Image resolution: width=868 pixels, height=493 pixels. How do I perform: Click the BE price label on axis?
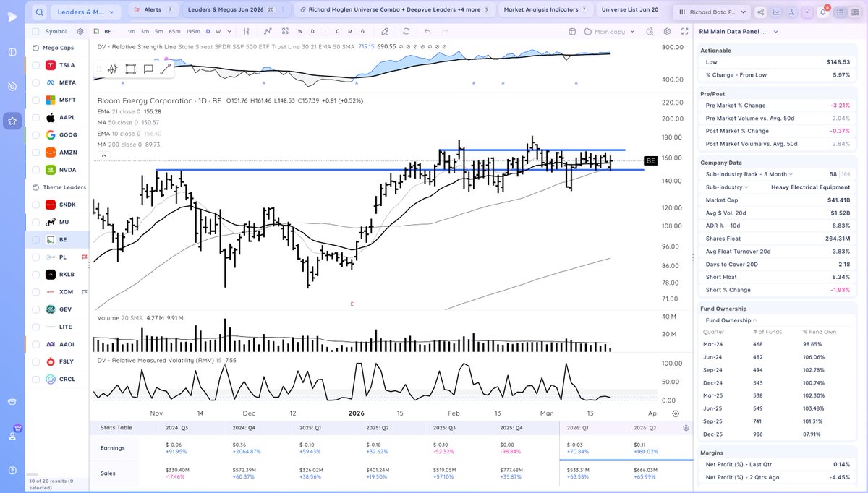650,160
